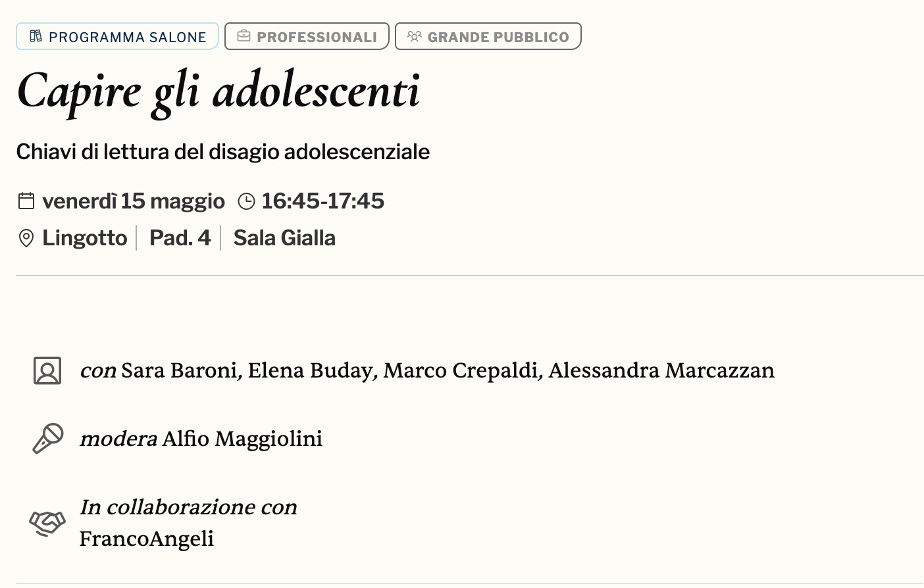Click the people icon in Grande Pubblico
Viewport: 924px width, 588px height.
tap(414, 36)
